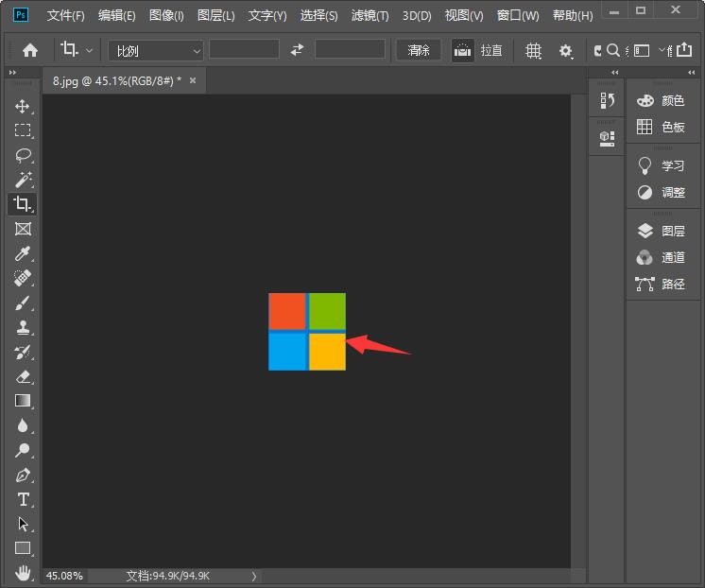
Task: Open the 比例 ratio dropdown
Action: tap(156, 50)
